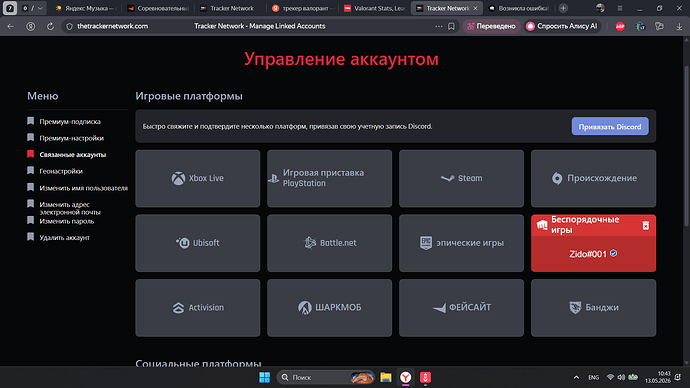Screen dimensions: 690x388
Task: Click the bookmark icon beside Премиум-подписка
Action: 30,121
